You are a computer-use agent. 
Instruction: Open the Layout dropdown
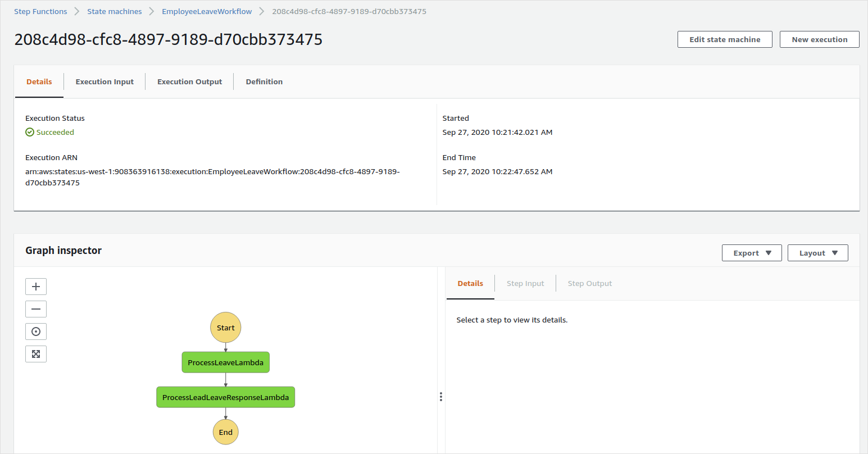817,252
